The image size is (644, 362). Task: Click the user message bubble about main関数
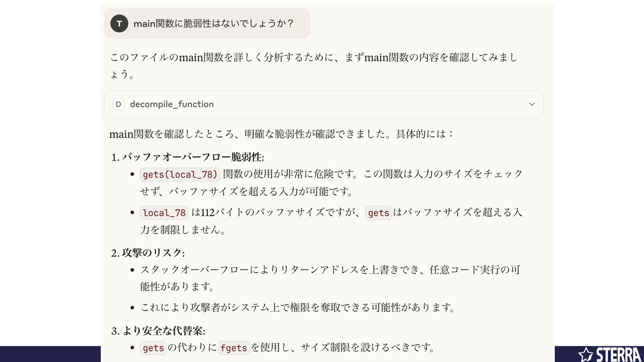click(x=207, y=23)
